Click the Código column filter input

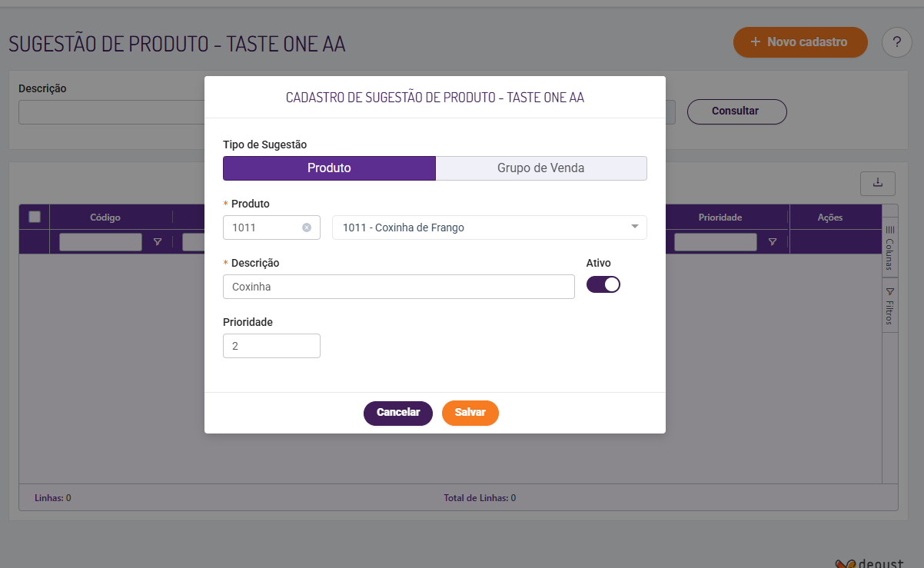point(101,242)
